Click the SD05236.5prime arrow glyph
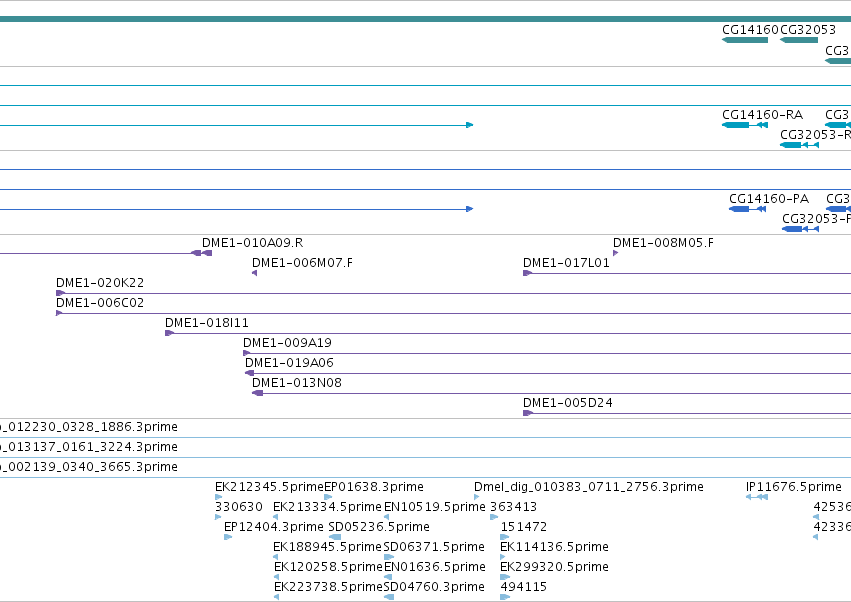This screenshot has width=851, height=602. (x=335, y=537)
